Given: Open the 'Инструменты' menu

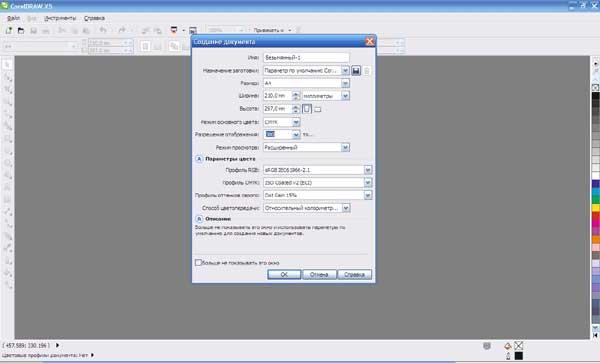Looking at the screenshot, I should [x=60, y=18].
